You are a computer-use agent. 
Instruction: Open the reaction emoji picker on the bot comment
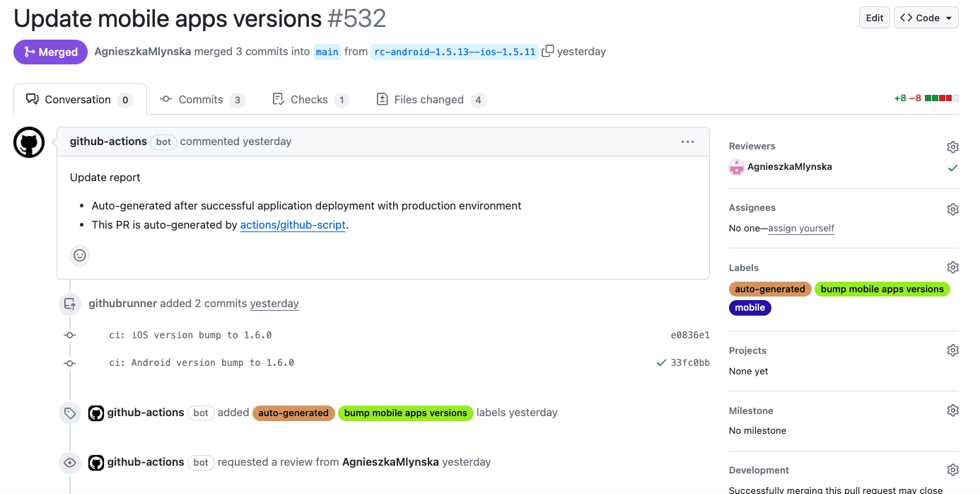click(79, 255)
